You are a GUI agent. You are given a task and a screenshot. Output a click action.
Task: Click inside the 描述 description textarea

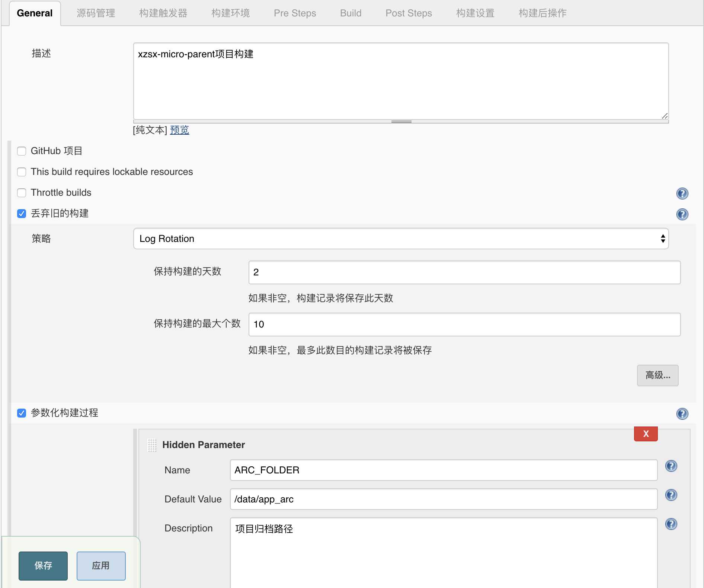(401, 81)
